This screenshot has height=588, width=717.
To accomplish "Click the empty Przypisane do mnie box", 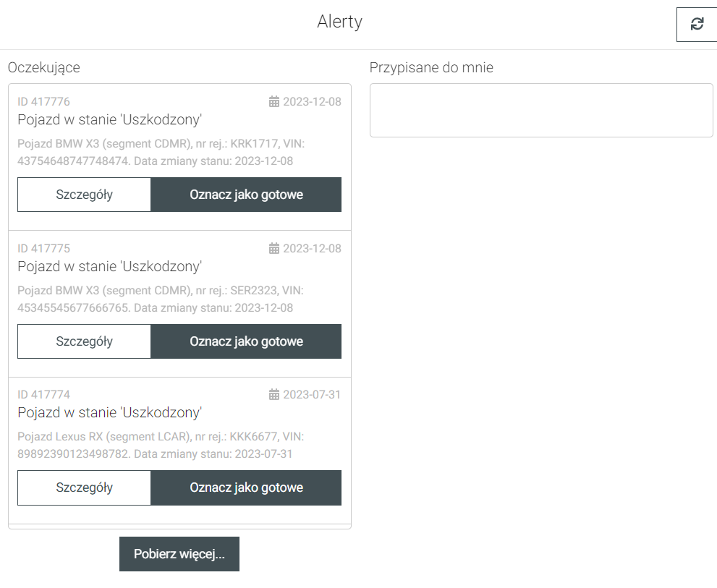I will click(541, 110).
